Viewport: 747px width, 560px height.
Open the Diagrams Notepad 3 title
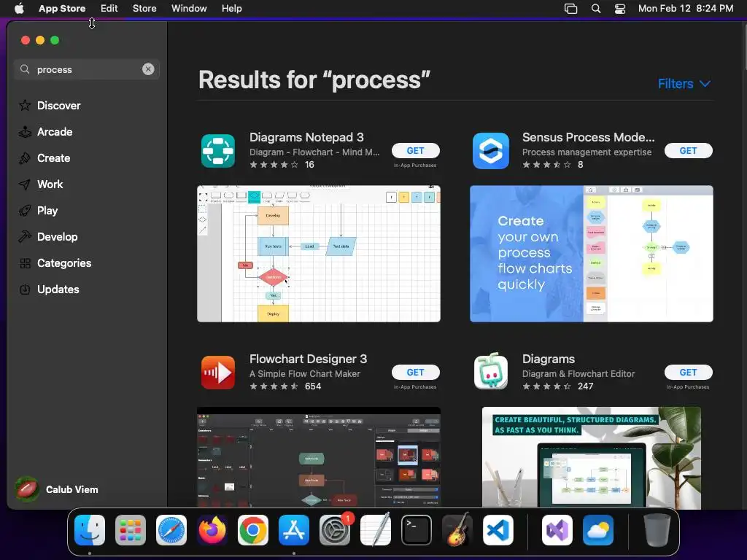(306, 137)
